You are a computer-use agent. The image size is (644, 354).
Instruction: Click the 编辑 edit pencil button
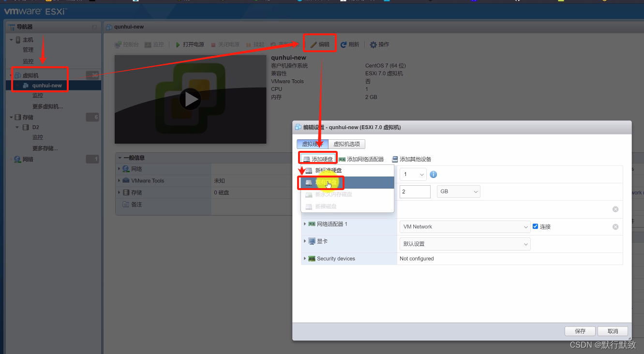point(320,44)
